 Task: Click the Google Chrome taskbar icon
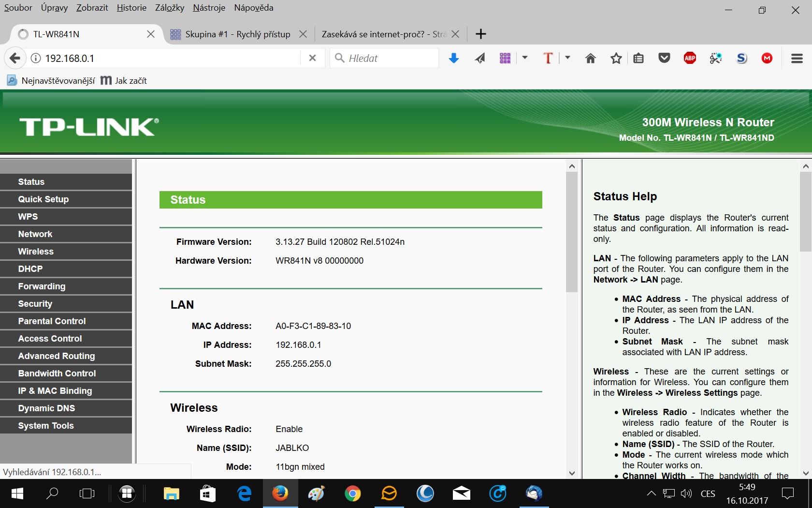352,493
